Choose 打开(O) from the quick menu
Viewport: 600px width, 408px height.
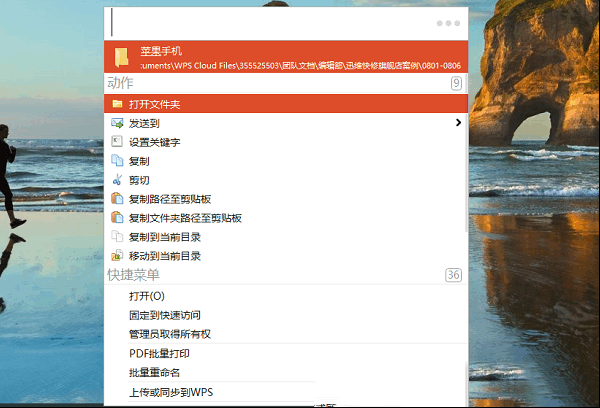pos(146,296)
